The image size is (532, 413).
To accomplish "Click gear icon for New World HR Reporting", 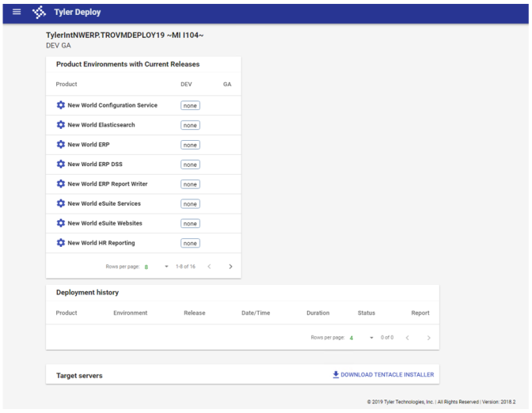I will (61, 243).
